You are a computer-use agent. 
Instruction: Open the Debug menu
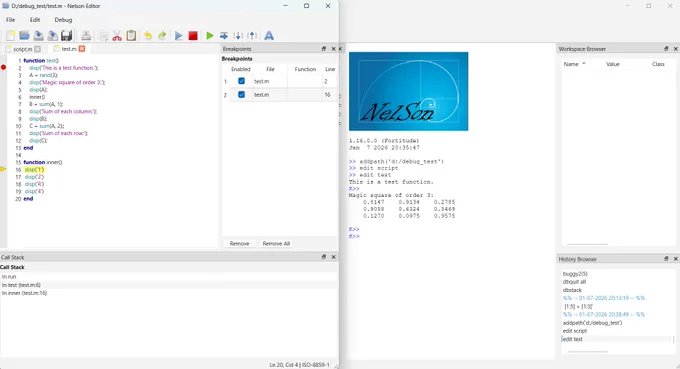pos(63,20)
